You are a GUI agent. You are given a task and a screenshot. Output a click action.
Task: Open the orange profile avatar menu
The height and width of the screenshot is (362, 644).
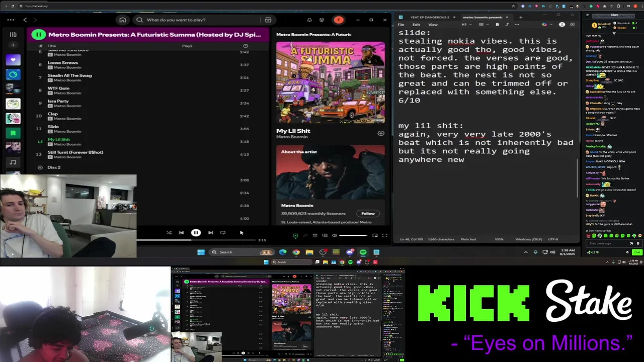point(339,20)
